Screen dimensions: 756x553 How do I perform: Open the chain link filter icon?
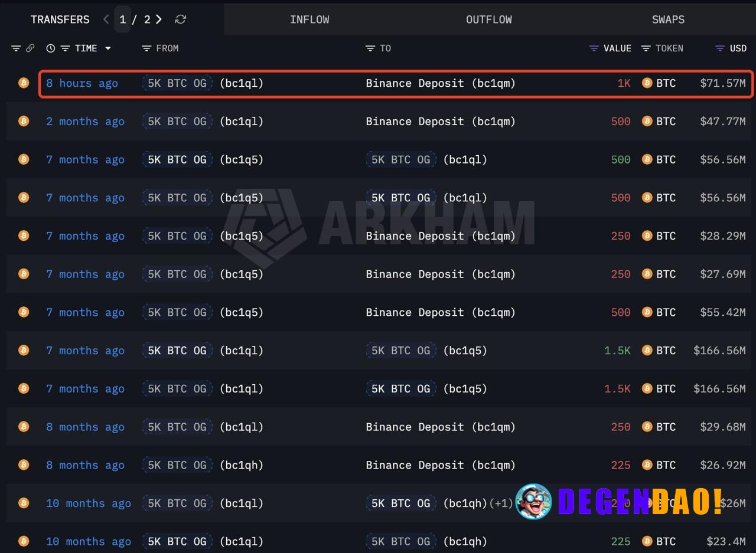30,48
